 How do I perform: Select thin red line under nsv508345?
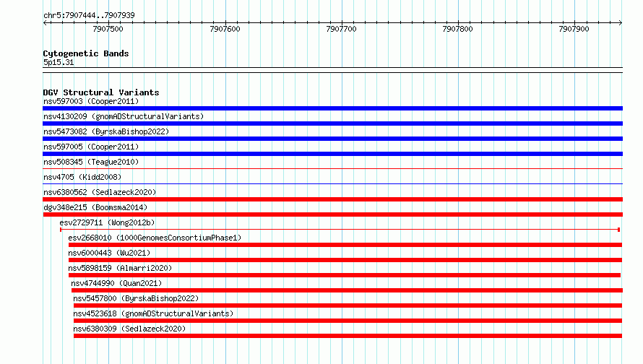(x=332, y=168)
